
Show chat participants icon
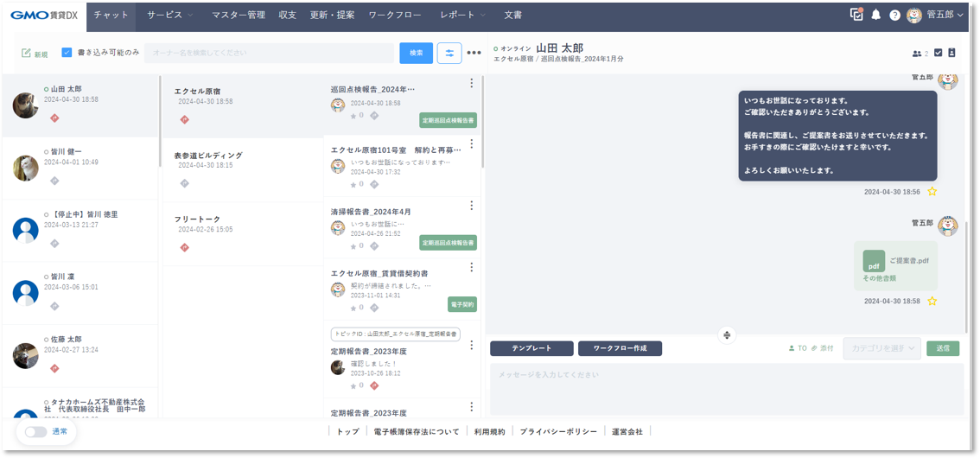[x=917, y=54]
